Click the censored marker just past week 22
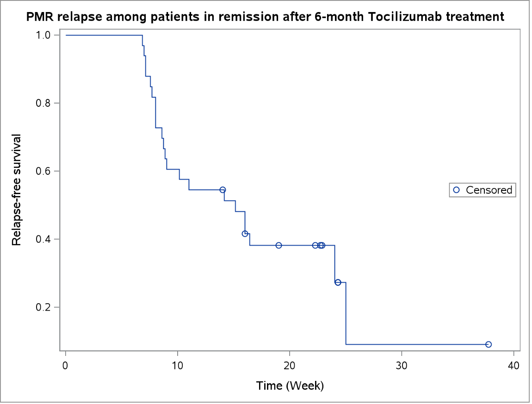Screen dimensions: 532x404 click(x=315, y=245)
